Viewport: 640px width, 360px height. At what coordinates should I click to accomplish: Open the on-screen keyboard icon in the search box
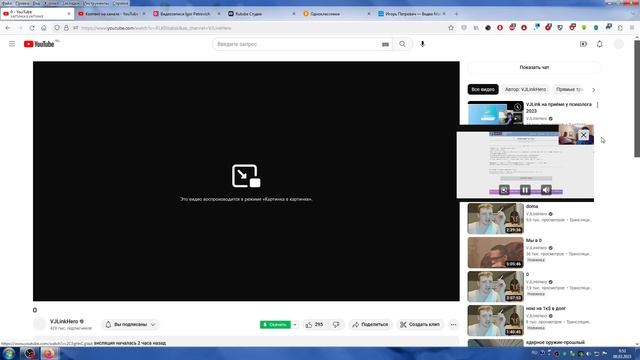385,44
